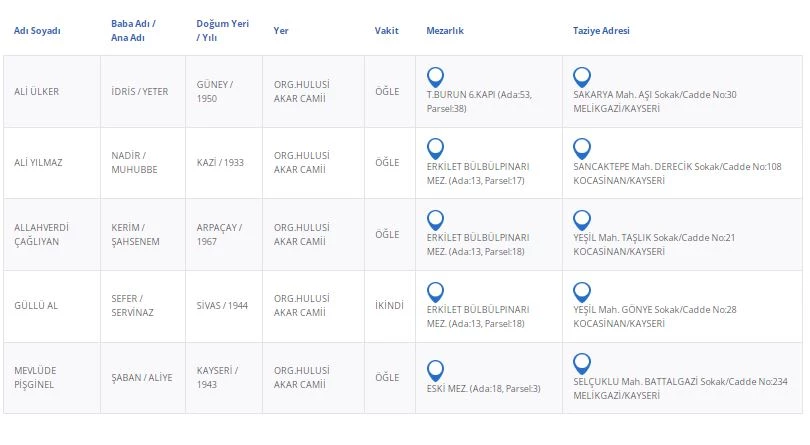This screenshot has height=445, width=810.
Task: Show cemetery map pin for Allahverdi Çağlıyan
Action: pos(435,219)
